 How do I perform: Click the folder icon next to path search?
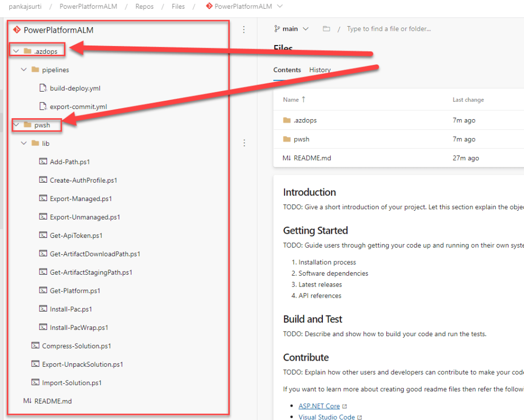[x=326, y=29]
